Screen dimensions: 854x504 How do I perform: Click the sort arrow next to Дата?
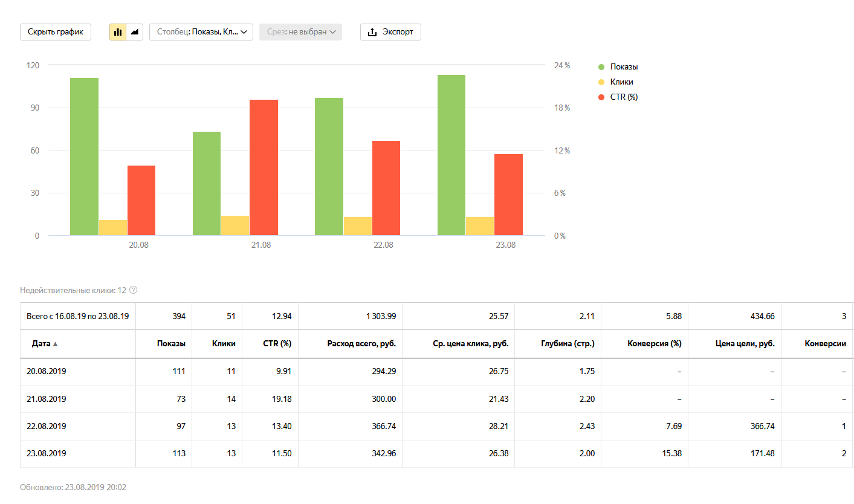56,344
